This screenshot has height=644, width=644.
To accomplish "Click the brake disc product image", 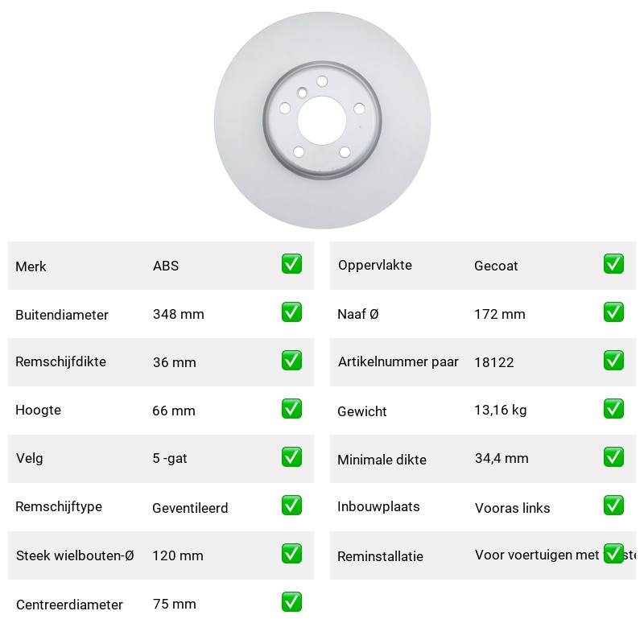I will tap(322, 120).
